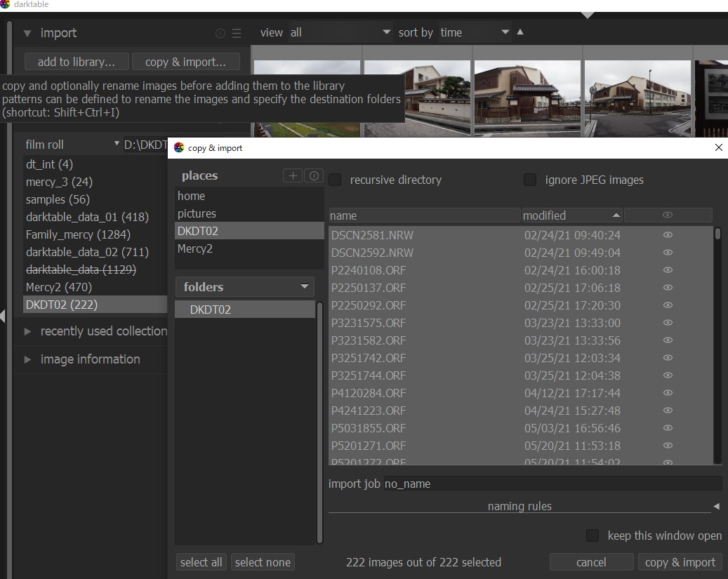The height and width of the screenshot is (579, 728).
Task: Enable recursive directory checkbox
Action: pyautogui.click(x=335, y=180)
